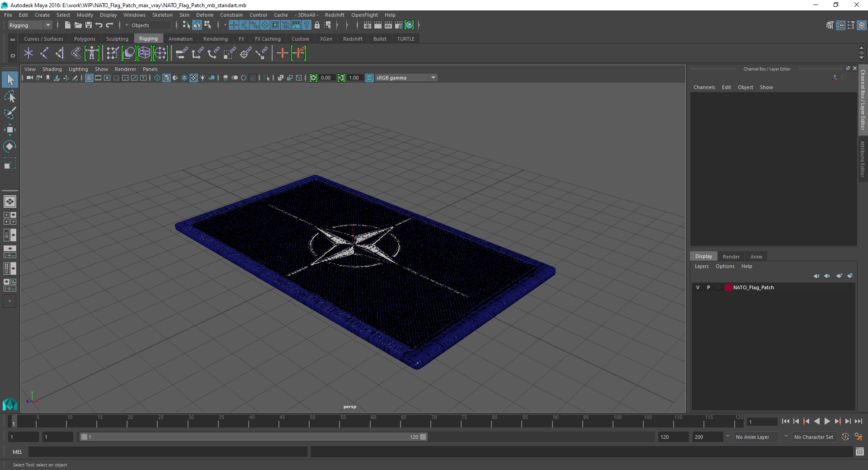
Task: Move selected layer up in list
Action: pos(816,276)
